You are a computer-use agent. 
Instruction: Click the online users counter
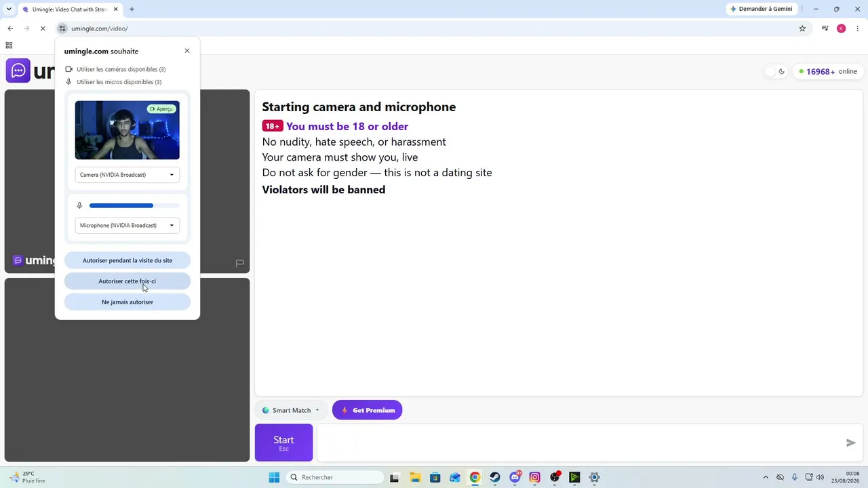[x=827, y=71]
